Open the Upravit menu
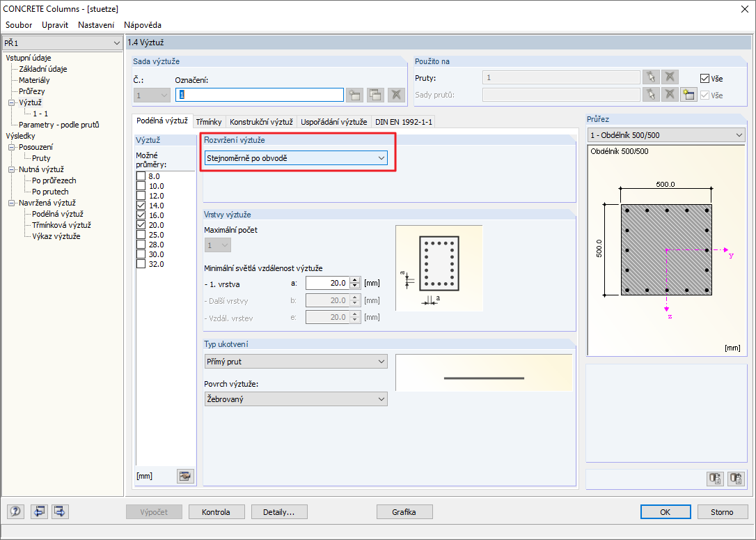The height and width of the screenshot is (540, 756). (x=55, y=24)
